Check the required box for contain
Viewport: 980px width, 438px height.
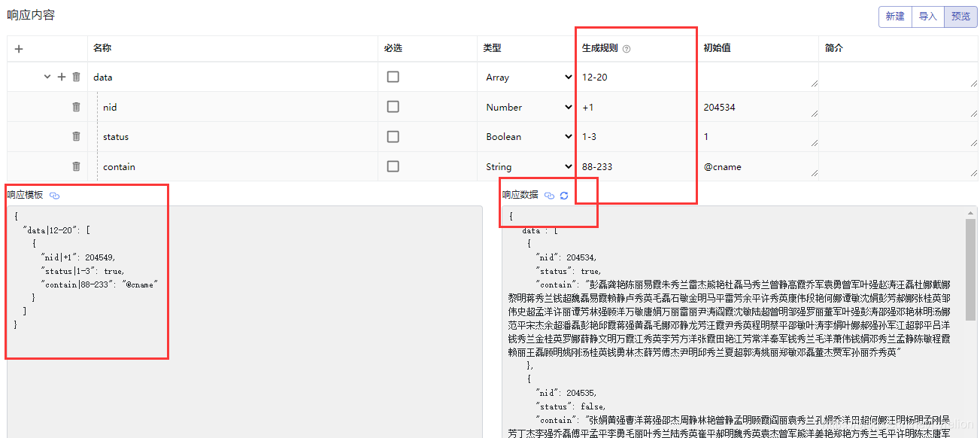click(393, 166)
